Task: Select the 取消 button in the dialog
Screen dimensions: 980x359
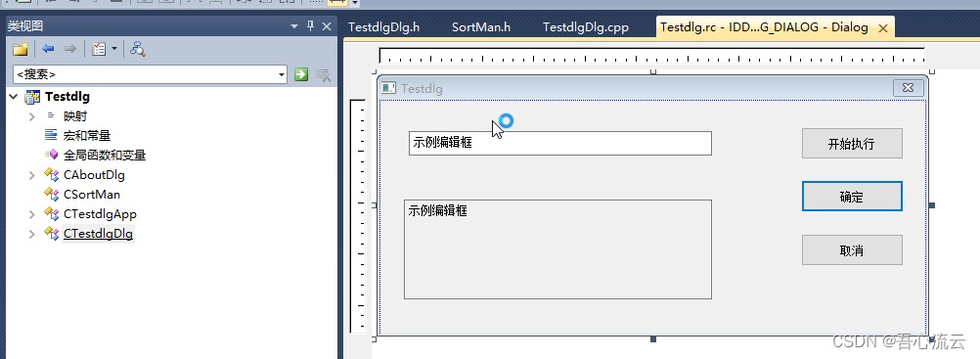Action: click(x=852, y=250)
